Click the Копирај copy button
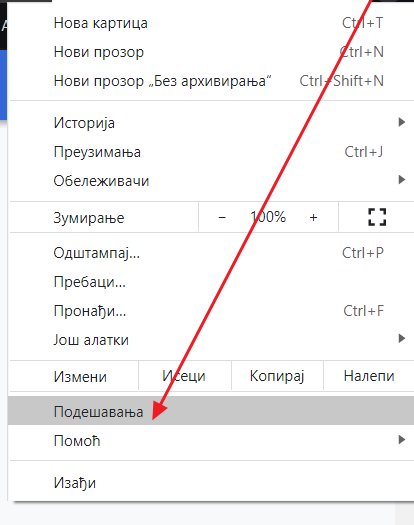This screenshot has width=414, height=525. pos(277,376)
